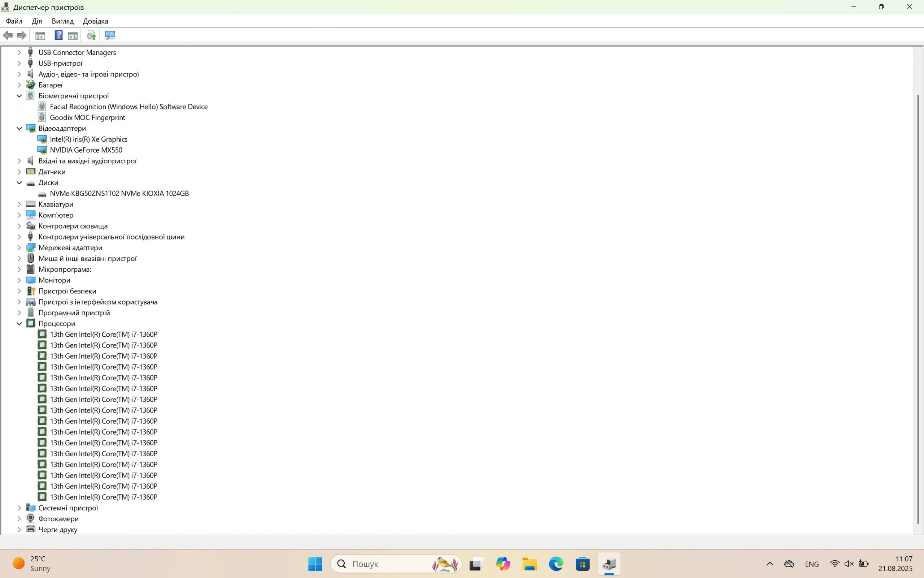This screenshot has height=578, width=924.
Task: Open Copilot from the taskbar
Action: (x=503, y=564)
